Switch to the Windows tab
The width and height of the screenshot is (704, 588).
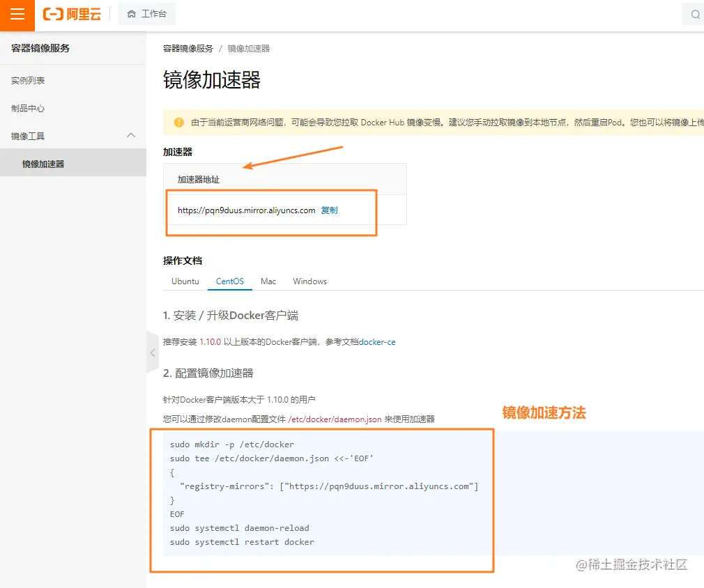(x=309, y=281)
